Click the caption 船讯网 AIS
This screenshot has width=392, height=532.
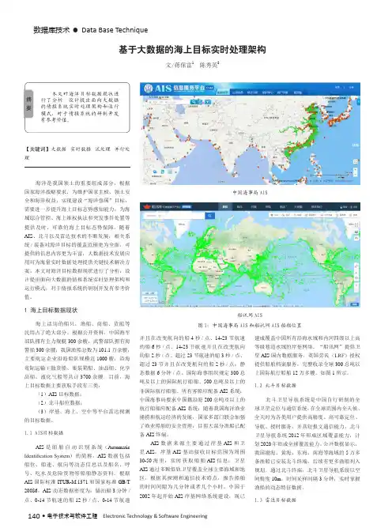coord(250,315)
